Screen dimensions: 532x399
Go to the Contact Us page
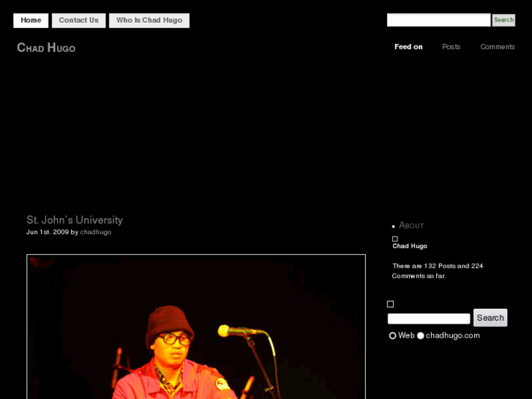[x=78, y=20]
